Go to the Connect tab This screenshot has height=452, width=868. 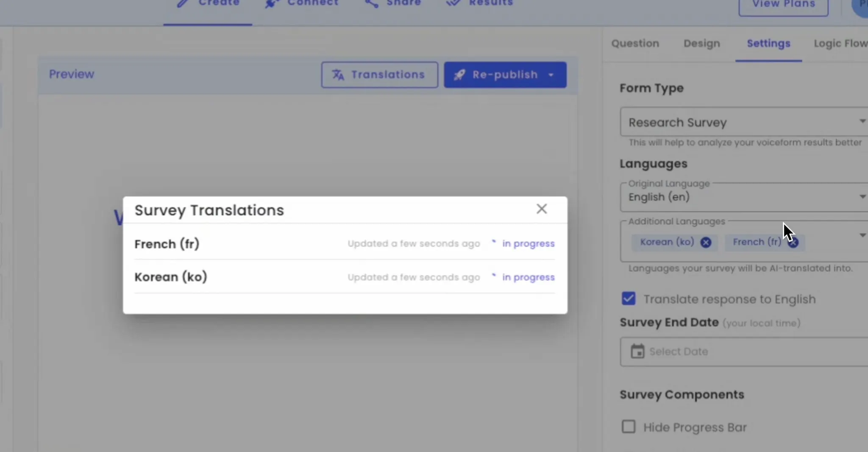click(301, 4)
